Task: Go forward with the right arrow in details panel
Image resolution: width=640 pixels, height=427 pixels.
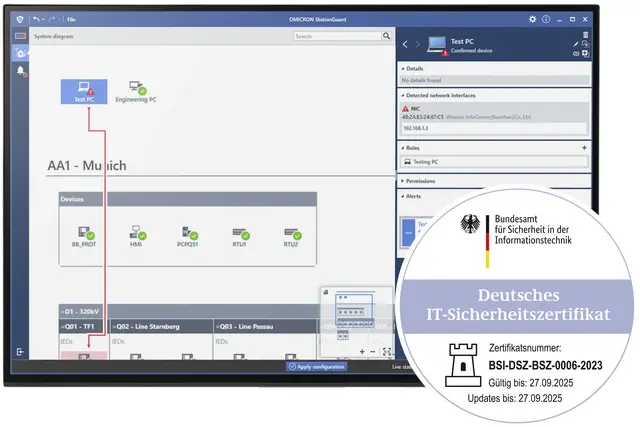Action: 418,44
